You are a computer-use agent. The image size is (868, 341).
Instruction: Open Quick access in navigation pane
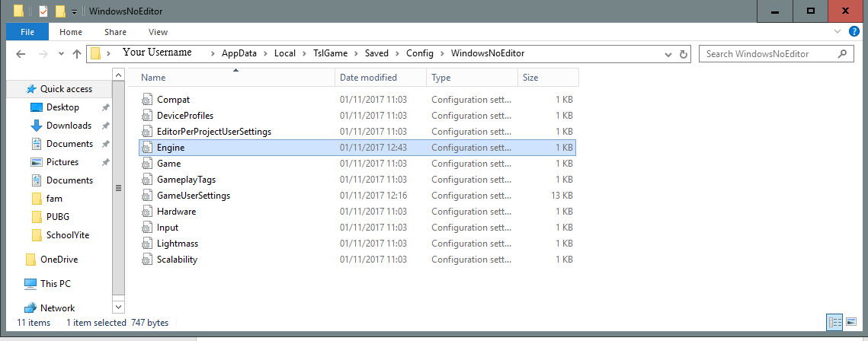click(x=59, y=89)
